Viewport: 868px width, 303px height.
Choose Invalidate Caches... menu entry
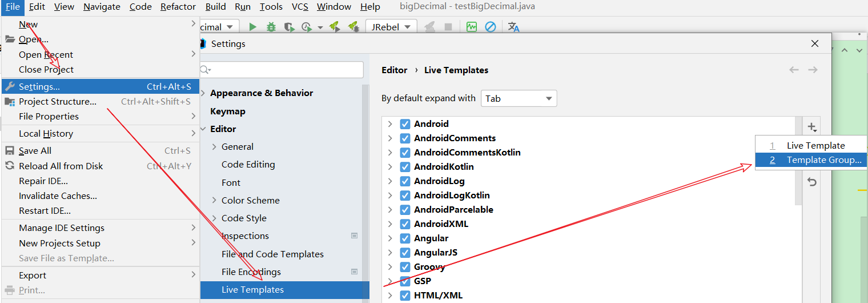[x=100, y=196]
